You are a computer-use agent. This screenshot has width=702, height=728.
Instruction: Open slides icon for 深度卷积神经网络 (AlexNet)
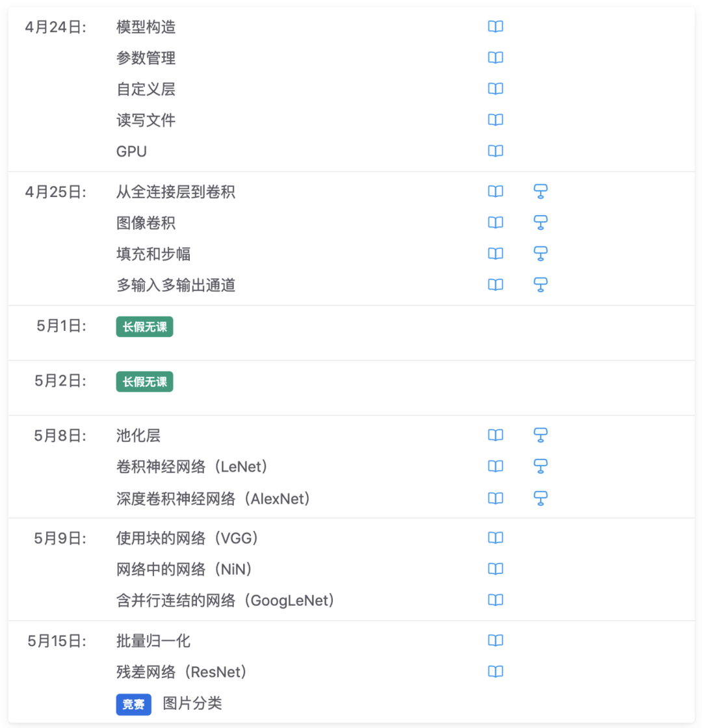tap(540, 498)
